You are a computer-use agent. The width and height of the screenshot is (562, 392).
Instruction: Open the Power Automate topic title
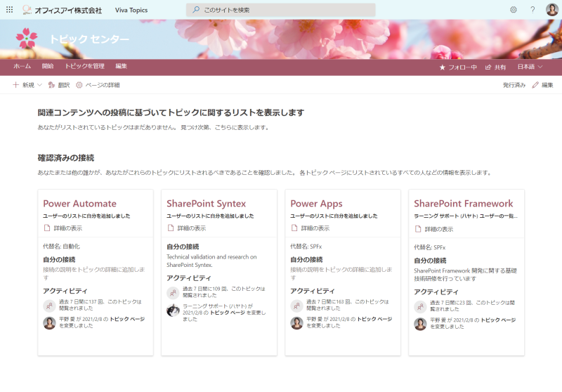pos(79,204)
